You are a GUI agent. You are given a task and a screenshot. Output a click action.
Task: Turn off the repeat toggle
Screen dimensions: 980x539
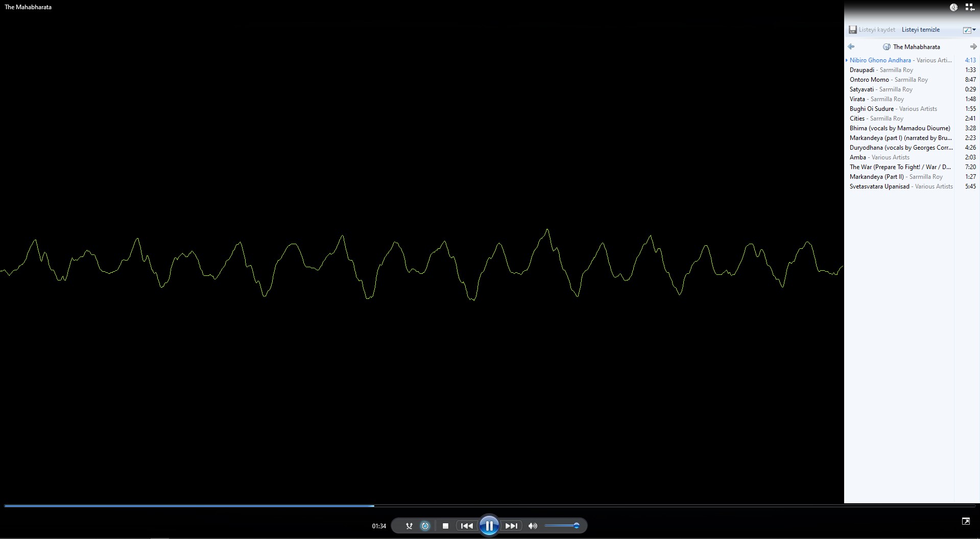[425, 526]
